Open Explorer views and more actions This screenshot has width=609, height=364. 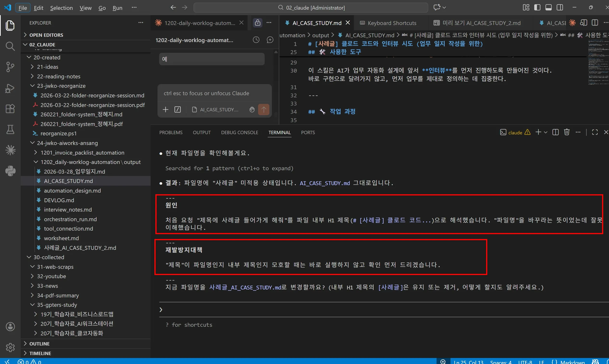141,23
